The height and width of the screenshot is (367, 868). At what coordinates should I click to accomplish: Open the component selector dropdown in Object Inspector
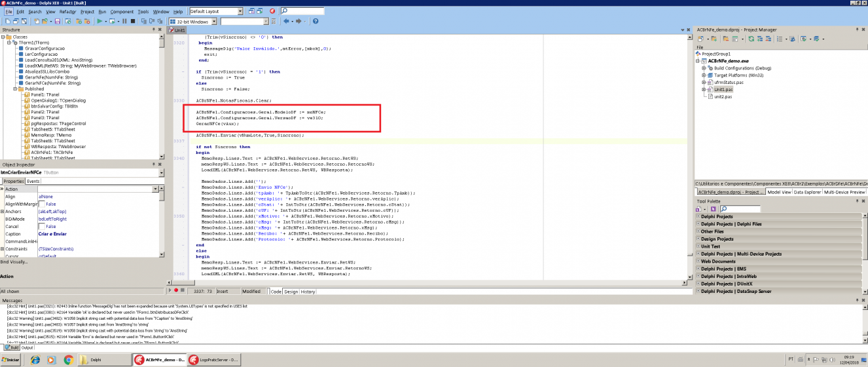162,172
